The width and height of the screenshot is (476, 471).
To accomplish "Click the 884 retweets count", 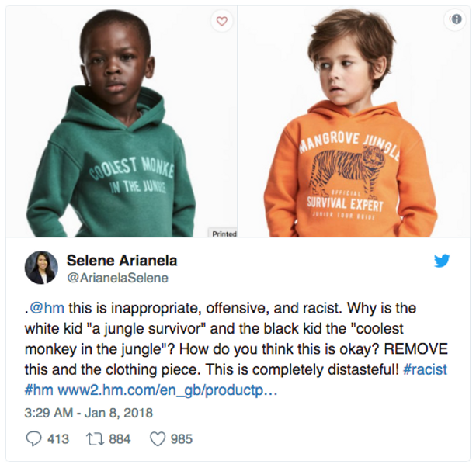I will click(x=120, y=439).
